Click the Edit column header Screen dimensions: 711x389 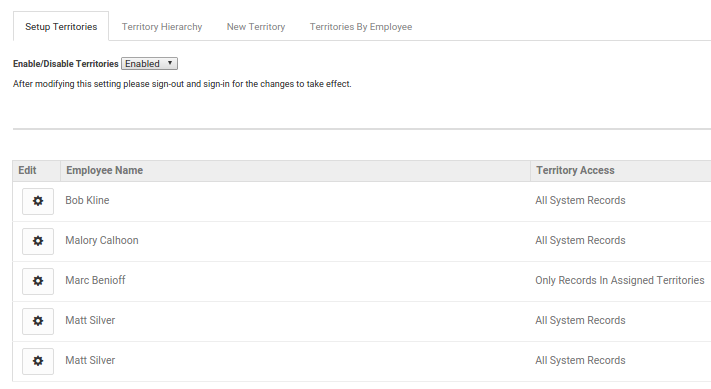click(27, 170)
